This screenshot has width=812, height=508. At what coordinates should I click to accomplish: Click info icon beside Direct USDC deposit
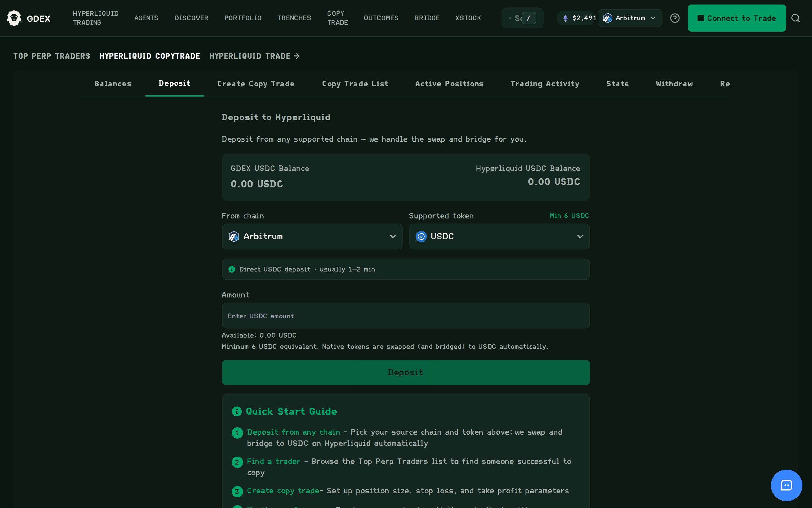pos(231,269)
